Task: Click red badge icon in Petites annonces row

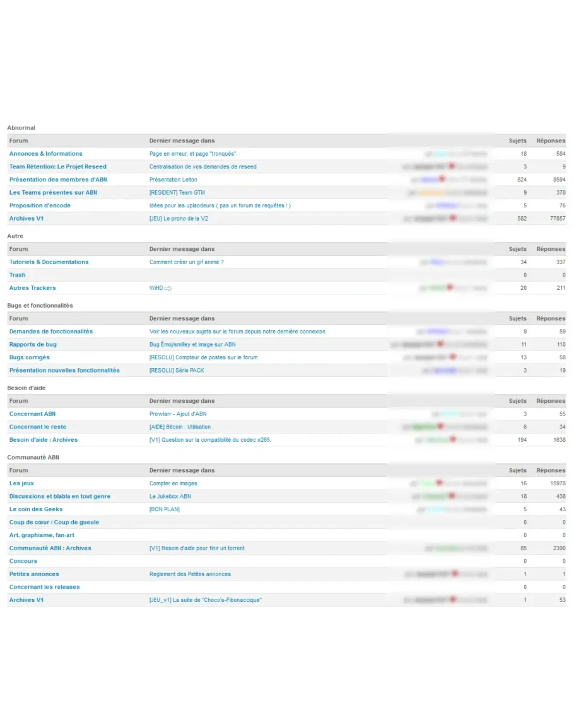Action: [x=454, y=574]
